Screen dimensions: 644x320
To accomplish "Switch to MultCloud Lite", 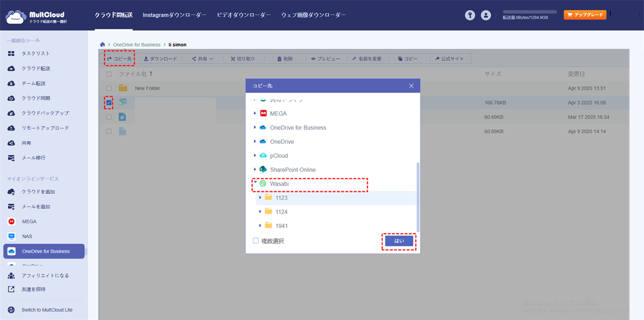I will pos(46,310).
